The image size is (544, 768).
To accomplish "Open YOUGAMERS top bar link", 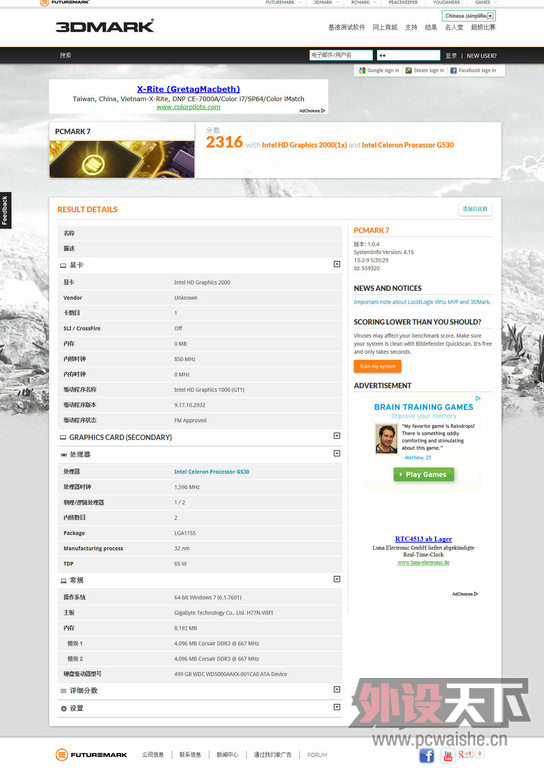I will click(446, 2).
